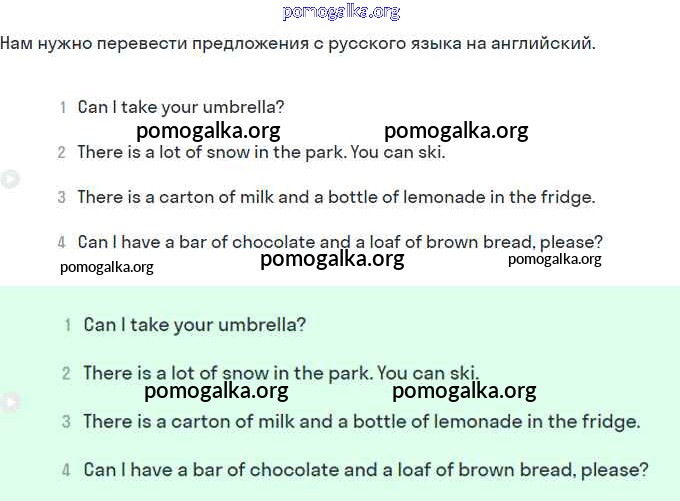680x501 pixels.
Task: Click number 1 in the white answer list
Action: tap(62, 107)
